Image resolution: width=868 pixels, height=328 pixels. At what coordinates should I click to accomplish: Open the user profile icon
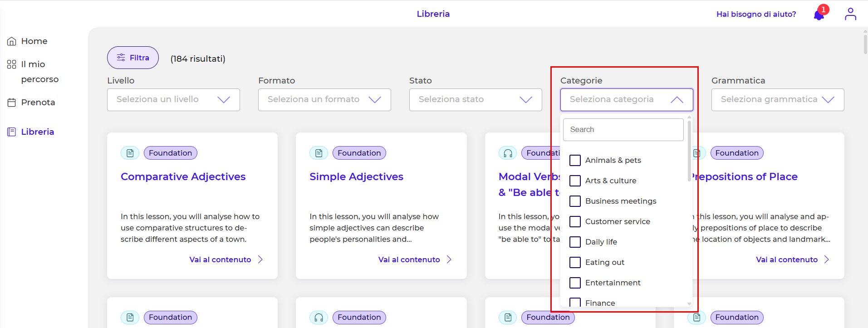850,14
